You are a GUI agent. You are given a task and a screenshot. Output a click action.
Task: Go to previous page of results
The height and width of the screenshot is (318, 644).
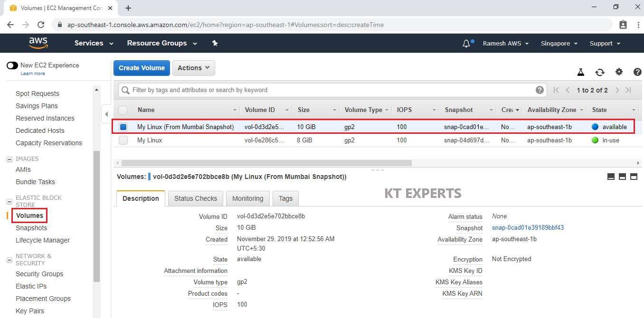click(568, 90)
